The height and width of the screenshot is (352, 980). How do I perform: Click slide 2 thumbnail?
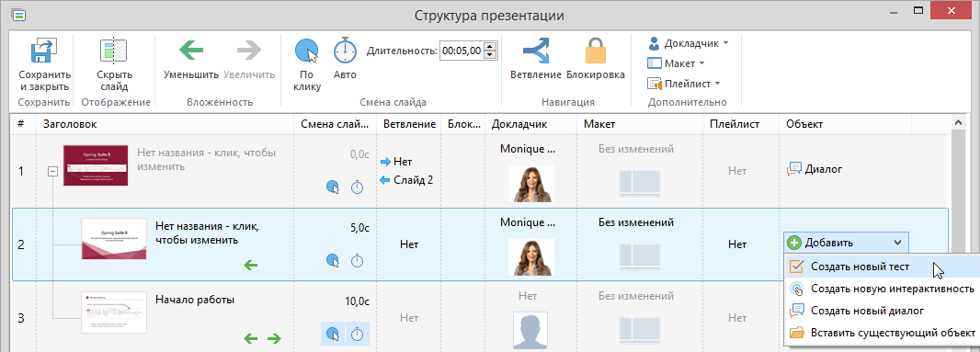[x=114, y=239]
